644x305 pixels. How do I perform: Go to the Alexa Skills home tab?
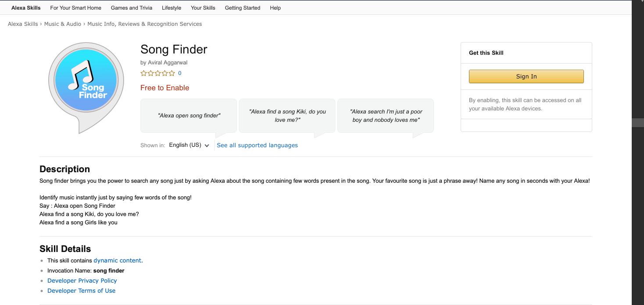click(25, 7)
